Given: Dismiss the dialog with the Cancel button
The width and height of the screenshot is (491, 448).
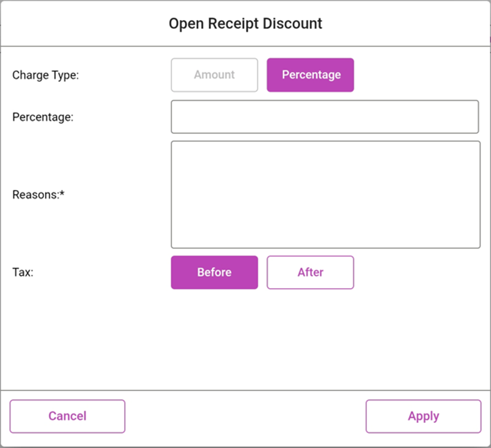Looking at the screenshot, I should [x=67, y=416].
